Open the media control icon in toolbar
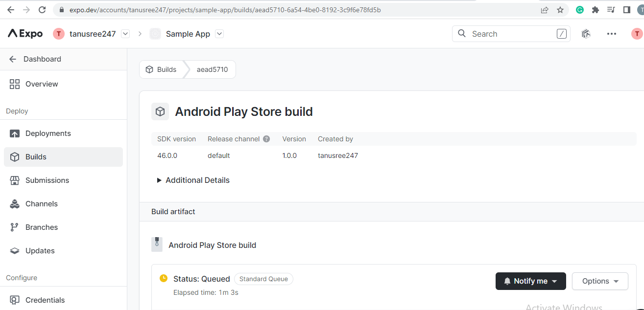644x310 pixels. [611, 10]
